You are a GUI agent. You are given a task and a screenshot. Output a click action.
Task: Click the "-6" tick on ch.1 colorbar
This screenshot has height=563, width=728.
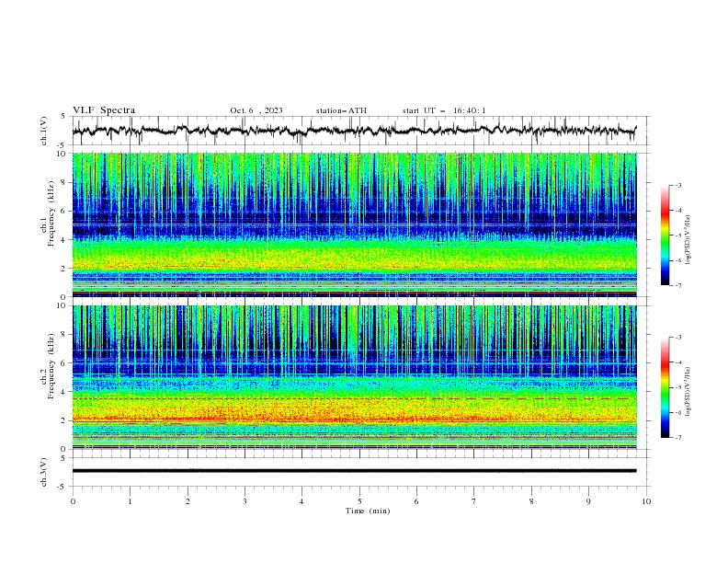[x=677, y=260]
